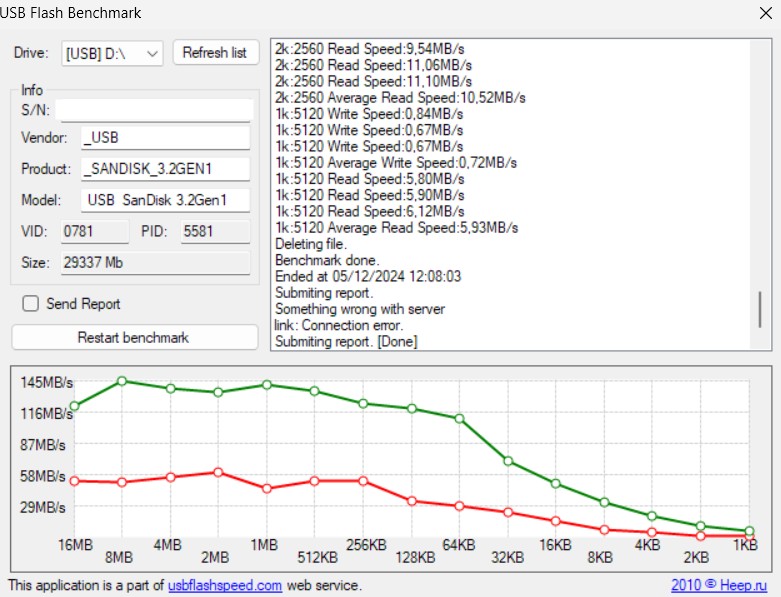This screenshot has width=781, height=597.
Task: Click green read-speed point at 16MB
Action: [75, 406]
